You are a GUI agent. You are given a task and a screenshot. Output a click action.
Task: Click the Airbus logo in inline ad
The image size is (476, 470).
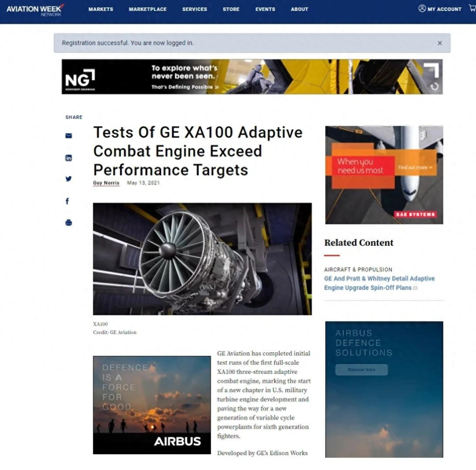pos(178,441)
